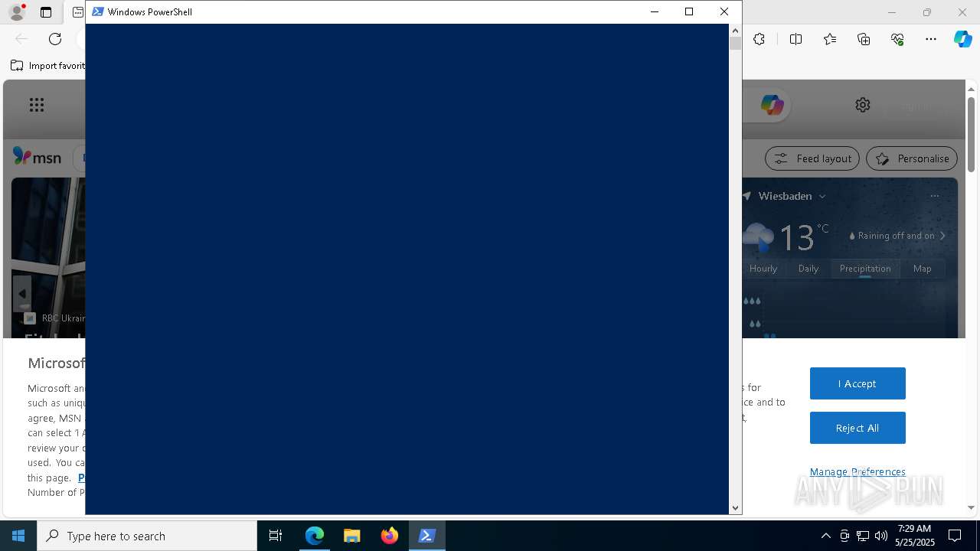Launch Firefox from taskbar
980x551 pixels.
[x=390, y=536]
